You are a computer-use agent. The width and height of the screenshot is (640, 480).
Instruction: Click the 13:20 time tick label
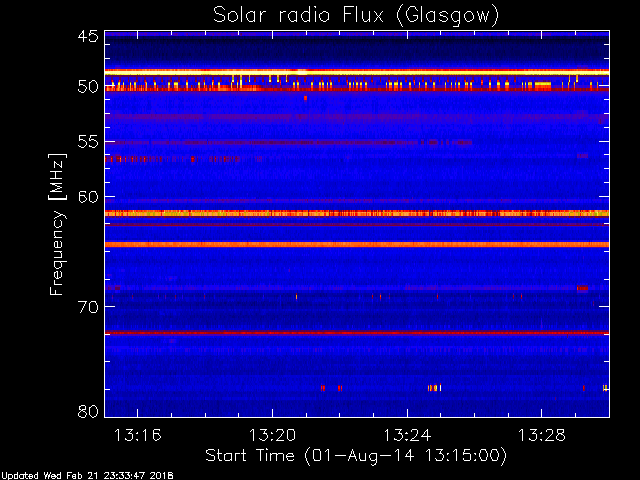point(272,436)
